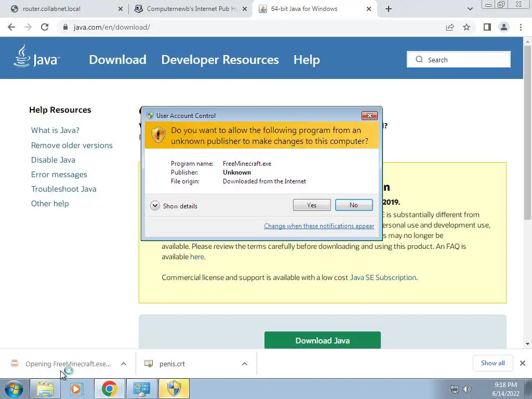The image size is (532, 399).
Task: Close the 64-bit Java for Windows tab
Action: coord(369,9)
